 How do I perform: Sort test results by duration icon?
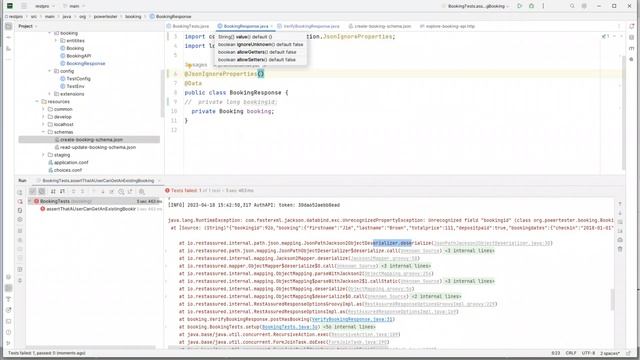pyautogui.click(x=62, y=191)
